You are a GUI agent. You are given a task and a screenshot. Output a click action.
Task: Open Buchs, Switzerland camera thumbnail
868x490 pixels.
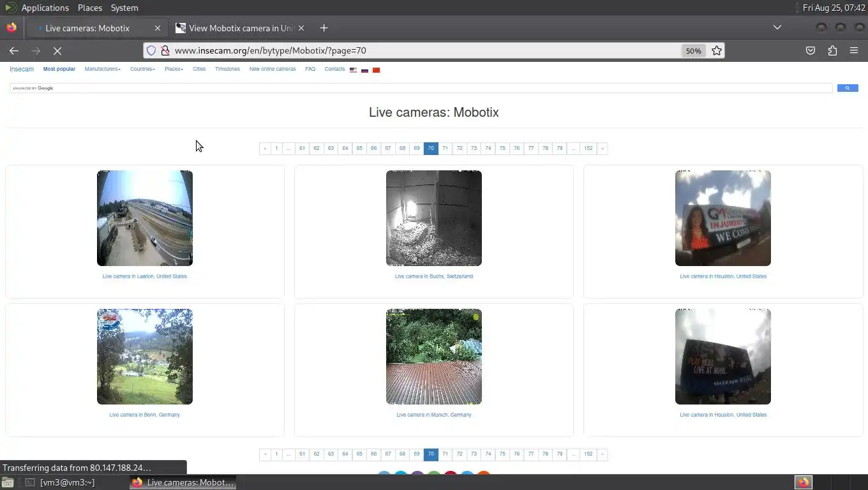[x=434, y=218]
